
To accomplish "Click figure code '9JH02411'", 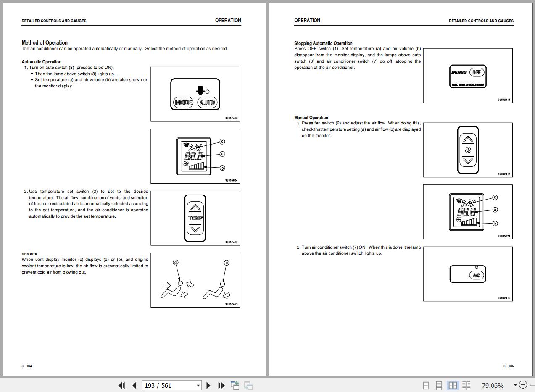I will point(504,100).
